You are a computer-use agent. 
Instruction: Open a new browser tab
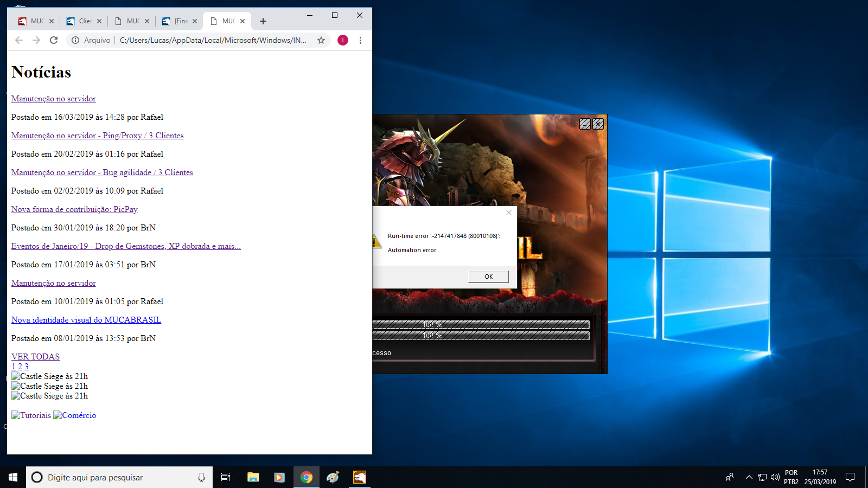263,21
